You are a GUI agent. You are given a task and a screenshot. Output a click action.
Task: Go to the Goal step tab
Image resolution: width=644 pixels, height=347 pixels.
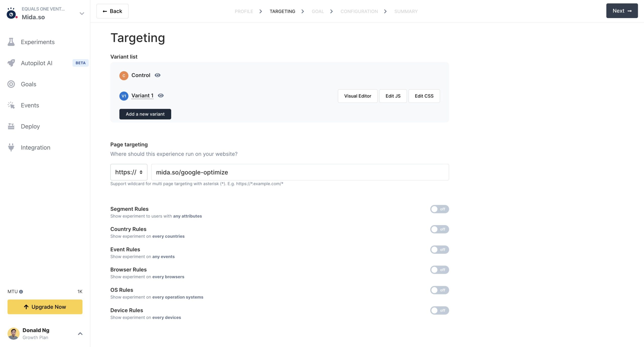point(317,11)
